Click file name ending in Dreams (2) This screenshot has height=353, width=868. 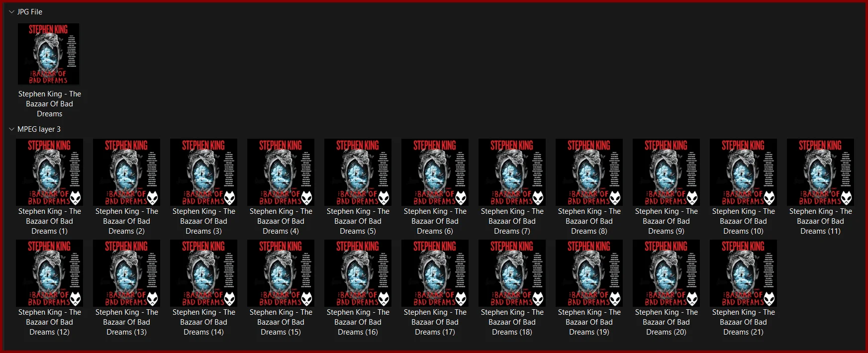point(126,221)
